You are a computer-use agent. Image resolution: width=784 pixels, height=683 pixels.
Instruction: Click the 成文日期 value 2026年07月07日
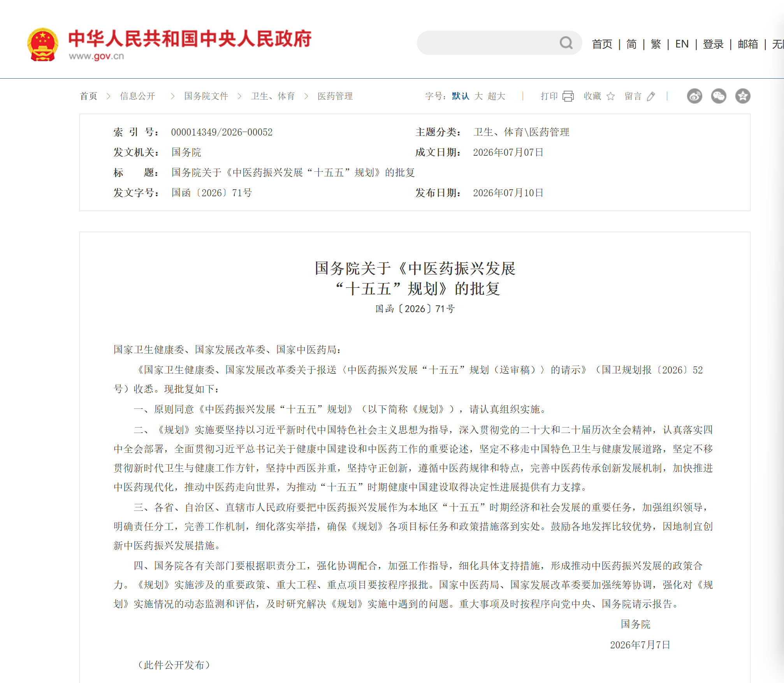[508, 152]
